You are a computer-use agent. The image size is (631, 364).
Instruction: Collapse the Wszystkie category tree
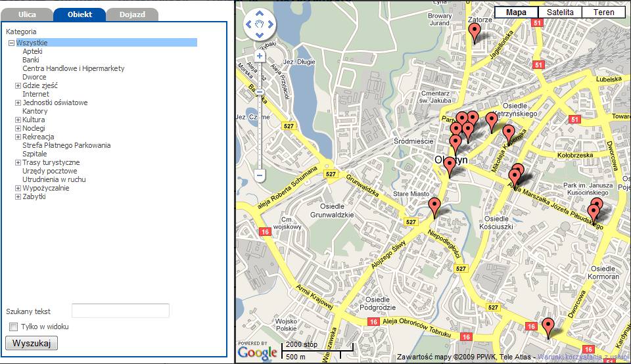click(12, 43)
